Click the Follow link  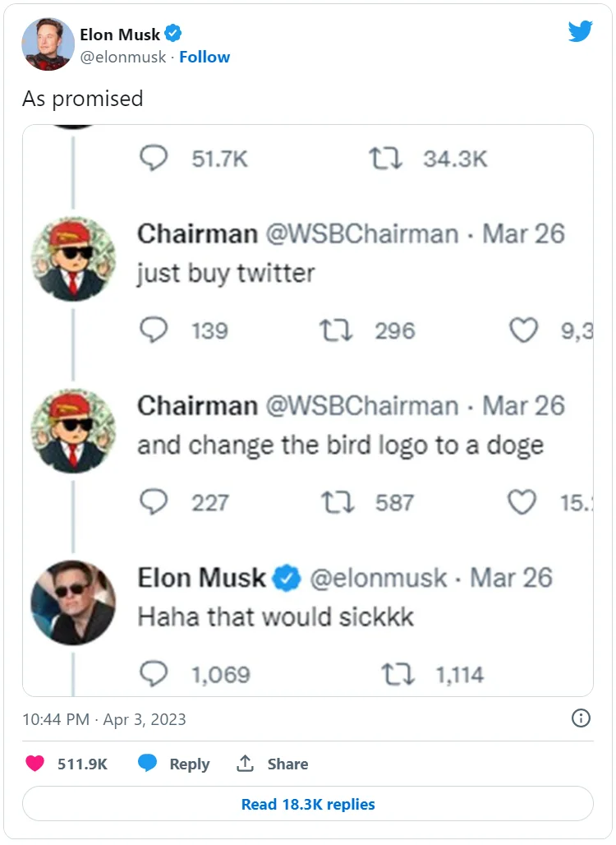tap(205, 57)
